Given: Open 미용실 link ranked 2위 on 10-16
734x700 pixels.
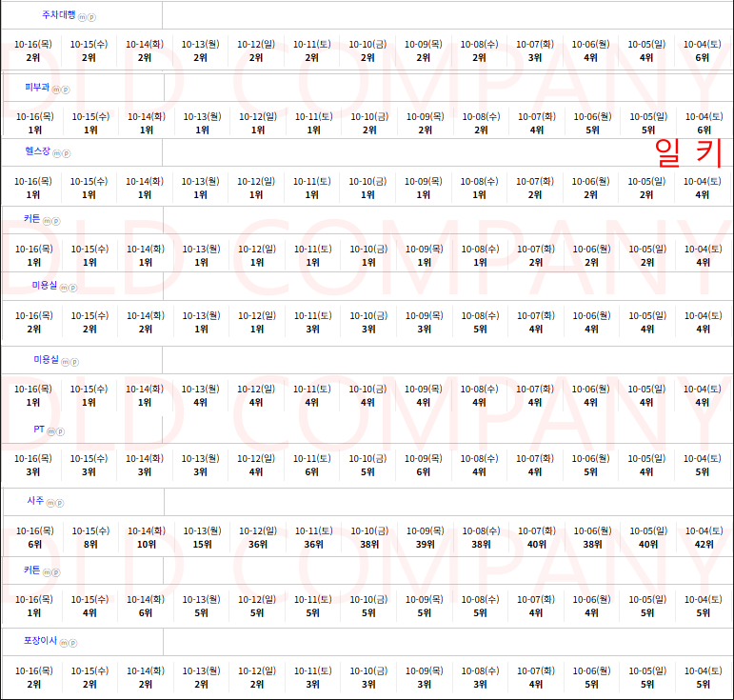Looking at the screenshot, I should [45, 285].
